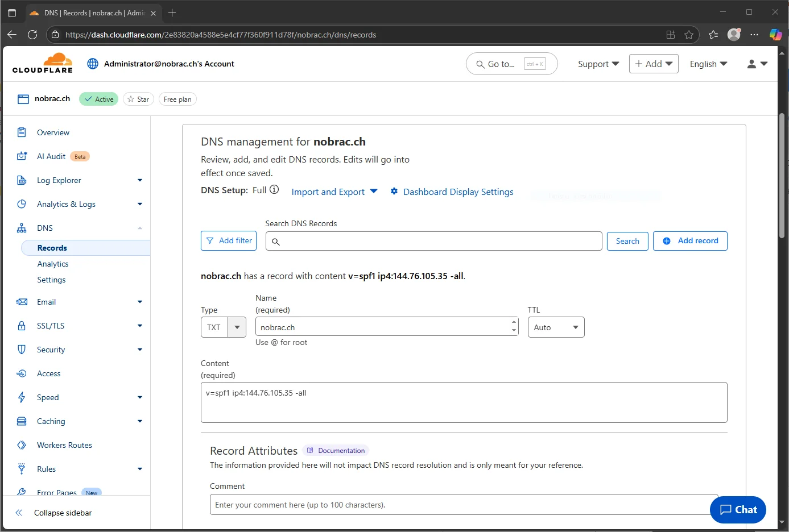This screenshot has width=789, height=532.
Task: Open the user profile icon menu
Action: click(x=757, y=64)
